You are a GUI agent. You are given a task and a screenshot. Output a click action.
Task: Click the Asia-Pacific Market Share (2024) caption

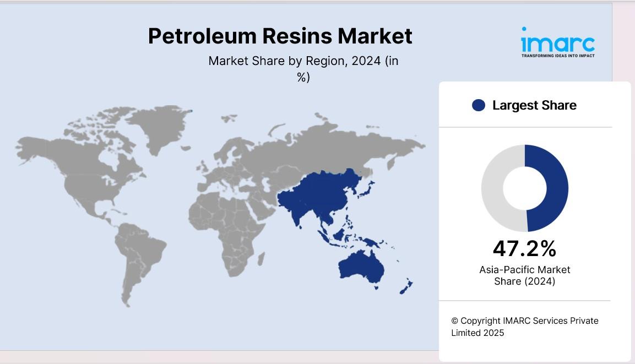pyautogui.click(x=524, y=275)
